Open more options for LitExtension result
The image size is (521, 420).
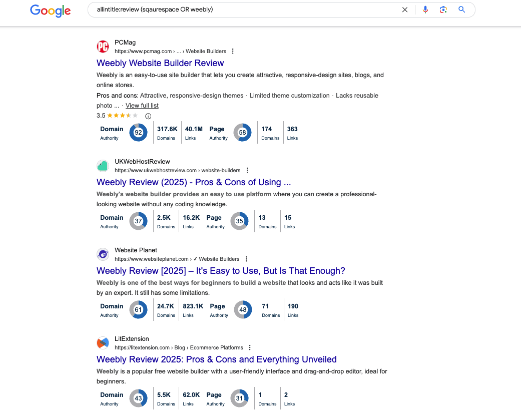pos(250,347)
